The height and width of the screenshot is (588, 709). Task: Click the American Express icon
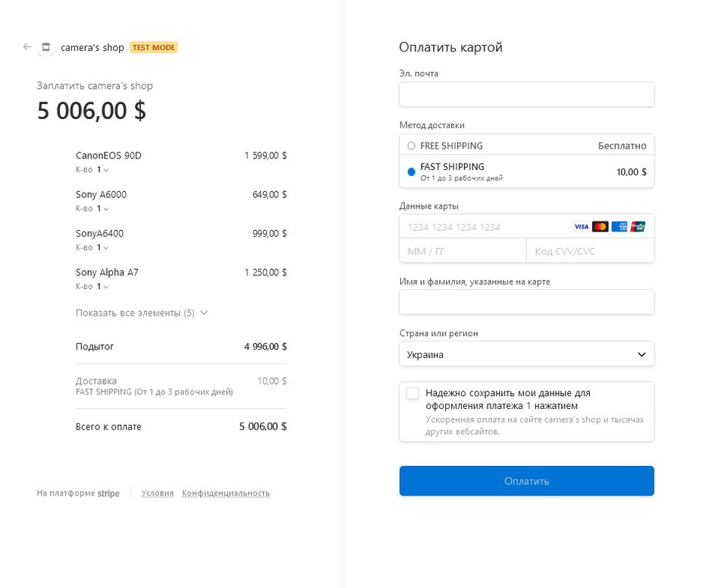619,227
